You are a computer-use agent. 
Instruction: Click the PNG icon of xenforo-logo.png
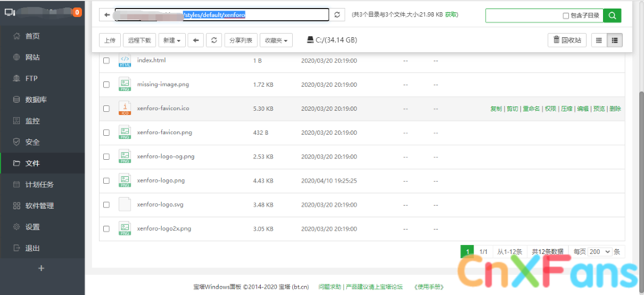point(125,180)
